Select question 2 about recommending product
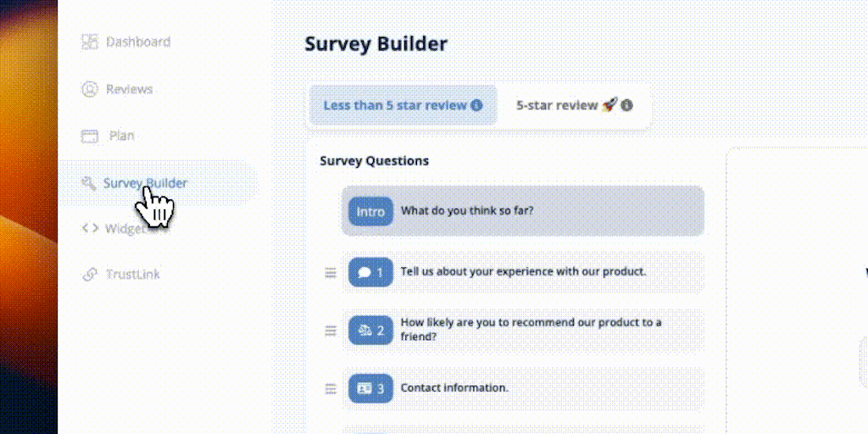Screen dimensions: 868x434 coord(531,330)
